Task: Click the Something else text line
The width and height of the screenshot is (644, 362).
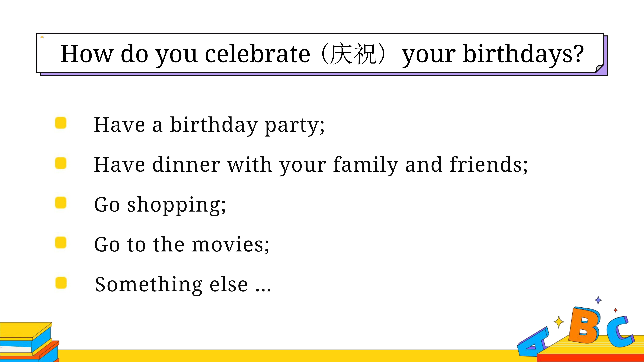Action: point(183,285)
